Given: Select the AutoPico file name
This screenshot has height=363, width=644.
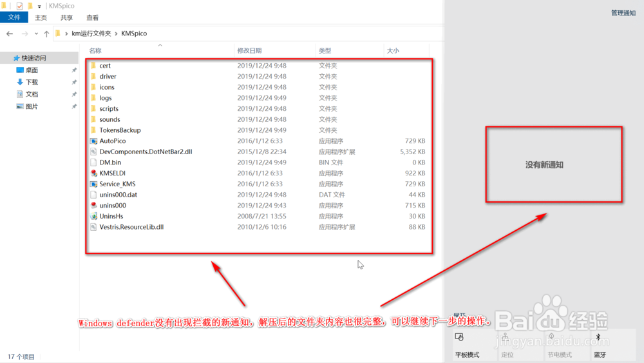Looking at the screenshot, I should click(113, 141).
